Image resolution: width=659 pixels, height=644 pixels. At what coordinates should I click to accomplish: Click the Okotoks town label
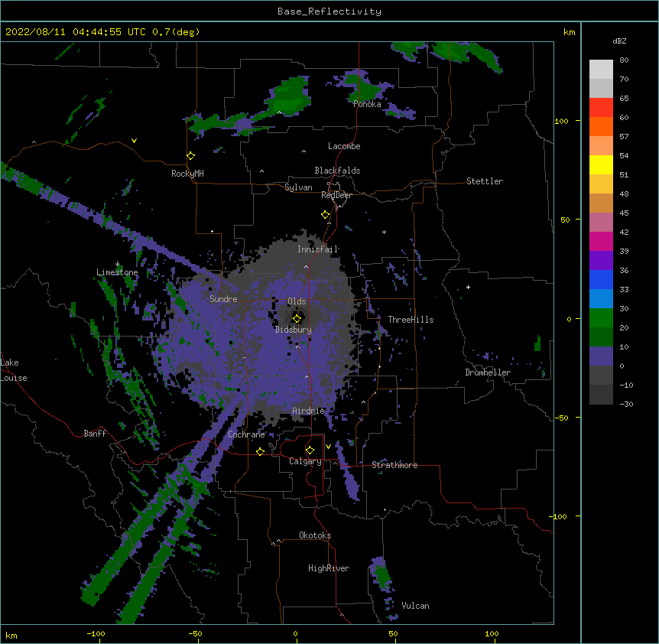(315, 535)
